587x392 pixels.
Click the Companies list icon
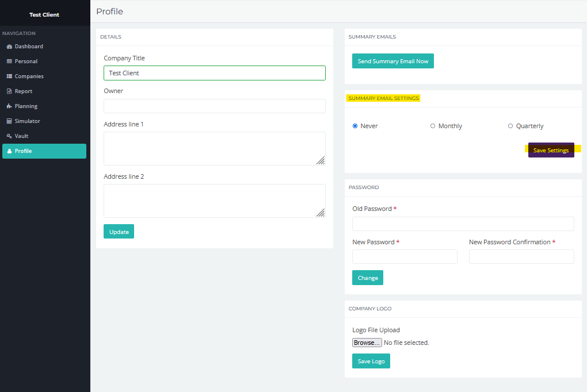(x=9, y=76)
